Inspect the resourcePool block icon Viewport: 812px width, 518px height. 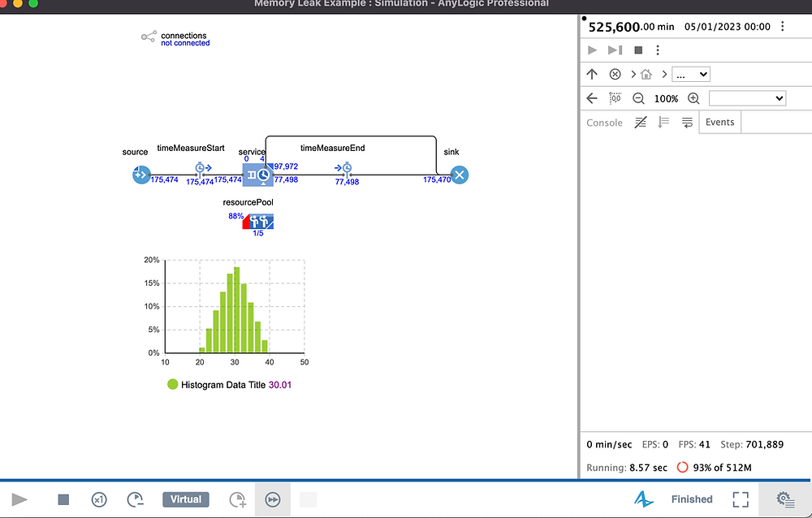click(x=258, y=221)
